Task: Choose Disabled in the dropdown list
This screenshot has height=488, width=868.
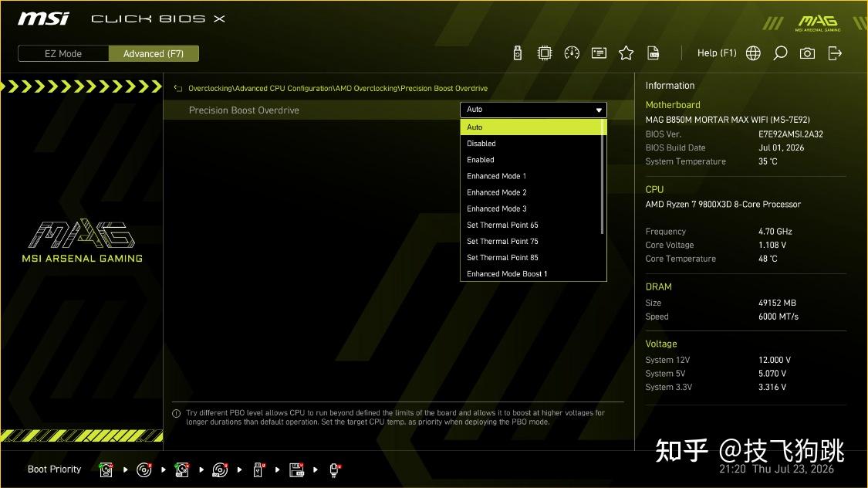Action: point(531,144)
